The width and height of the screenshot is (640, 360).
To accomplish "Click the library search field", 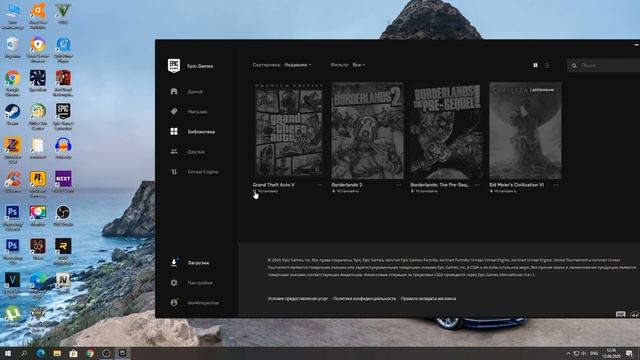I will click(x=603, y=65).
